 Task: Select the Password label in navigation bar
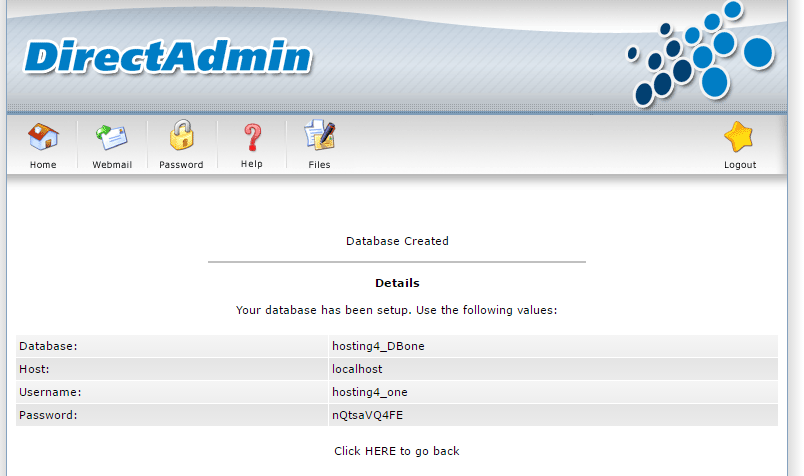[x=181, y=165]
